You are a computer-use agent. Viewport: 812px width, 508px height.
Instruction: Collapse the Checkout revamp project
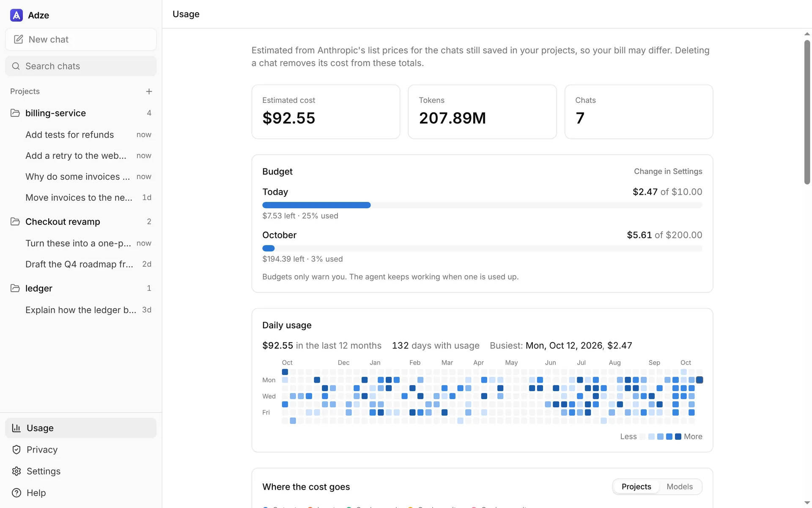(x=81, y=221)
